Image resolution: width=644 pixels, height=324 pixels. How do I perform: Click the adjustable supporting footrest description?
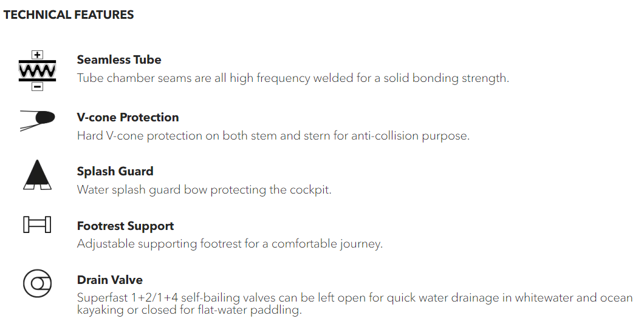coord(230,244)
